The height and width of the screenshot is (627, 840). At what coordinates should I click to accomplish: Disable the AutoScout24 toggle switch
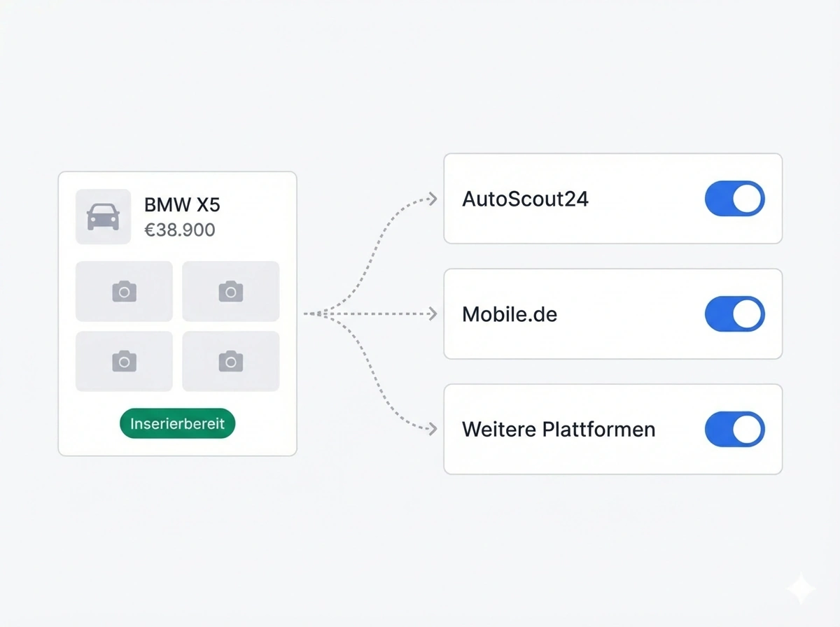click(734, 199)
